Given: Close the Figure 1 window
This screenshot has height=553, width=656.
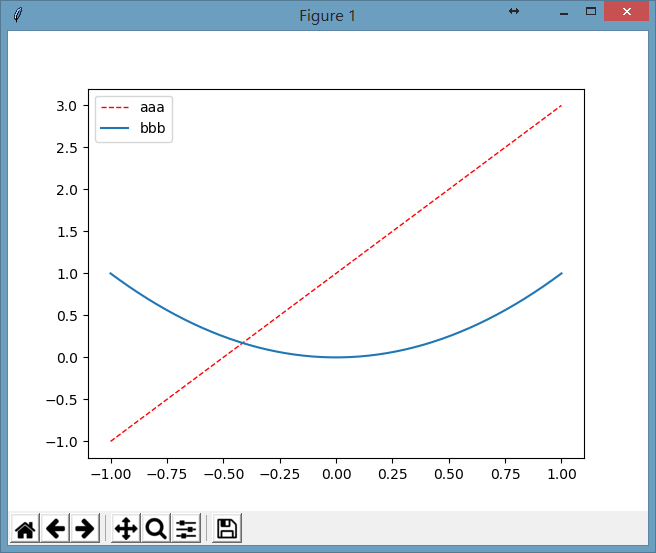Looking at the screenshot, I should (x=626, y=12).
